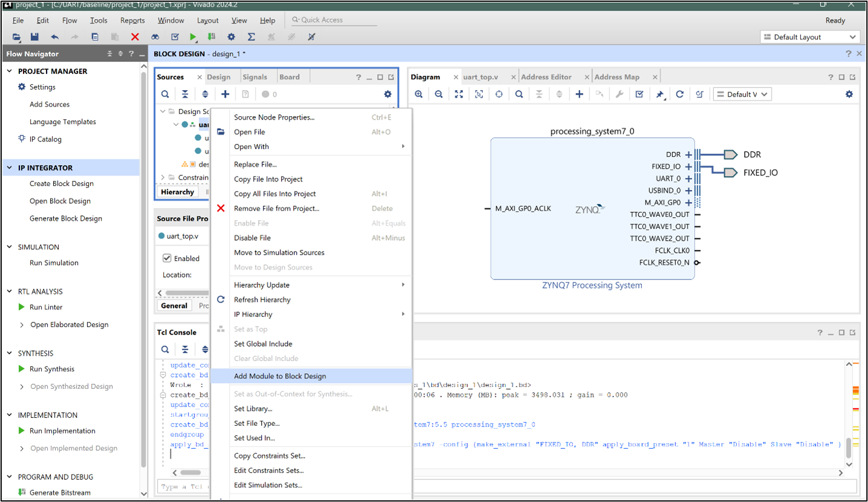868x502 pixels.
Task: Open the Default Layout dropdown
Action: coord(809,37)
